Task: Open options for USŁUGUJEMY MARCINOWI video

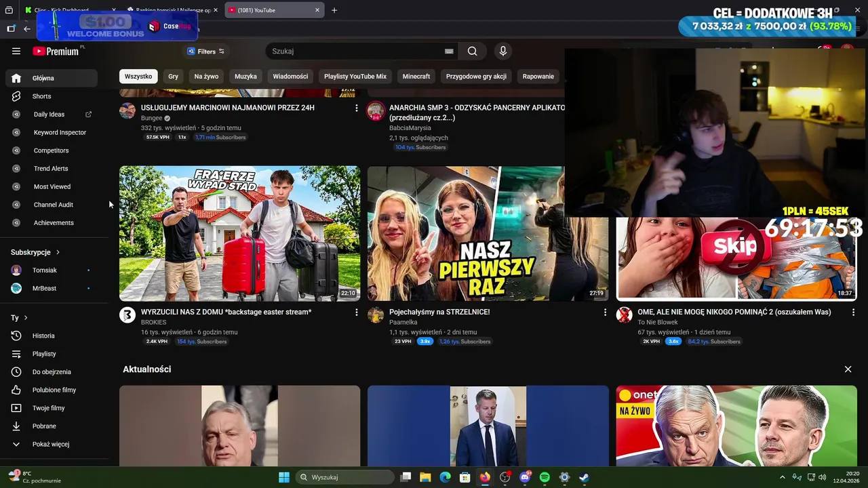Action: pyautogui.click(x=357, y=108)
